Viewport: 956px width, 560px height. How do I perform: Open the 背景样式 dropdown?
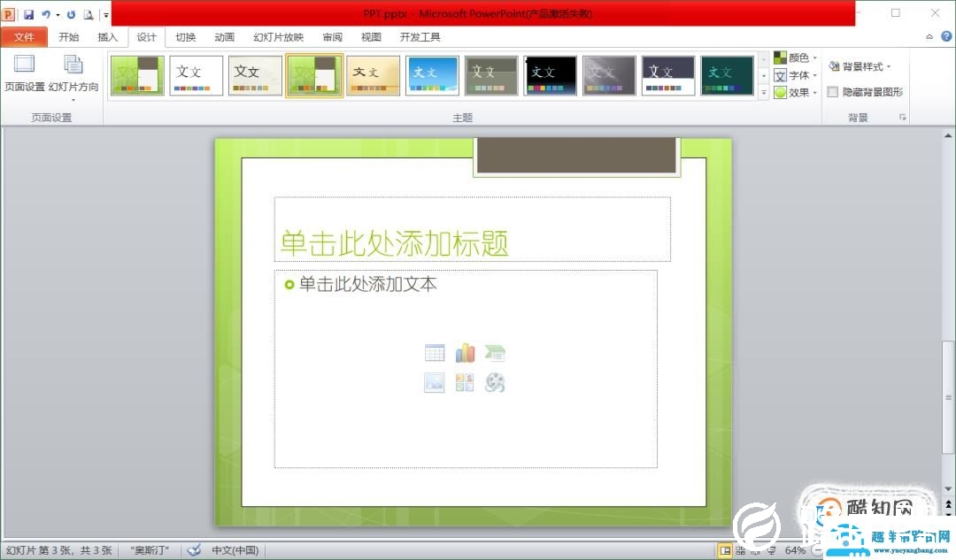point(860,66)
